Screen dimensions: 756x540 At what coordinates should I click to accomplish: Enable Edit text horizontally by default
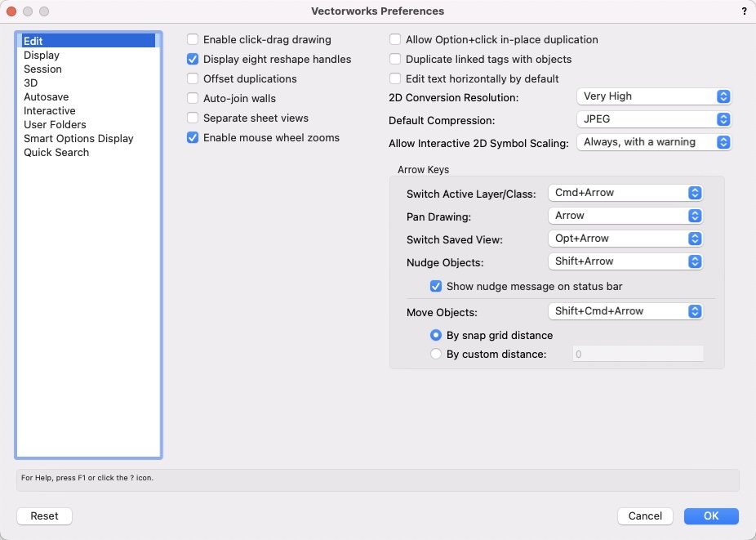pyautogui.click(x=395, y=78)
